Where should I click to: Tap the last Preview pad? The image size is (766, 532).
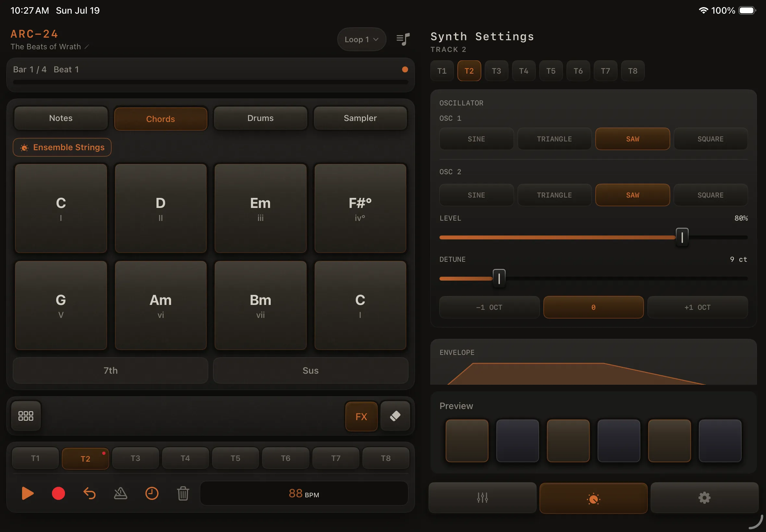pyautogui.click(x=720, y=441)
